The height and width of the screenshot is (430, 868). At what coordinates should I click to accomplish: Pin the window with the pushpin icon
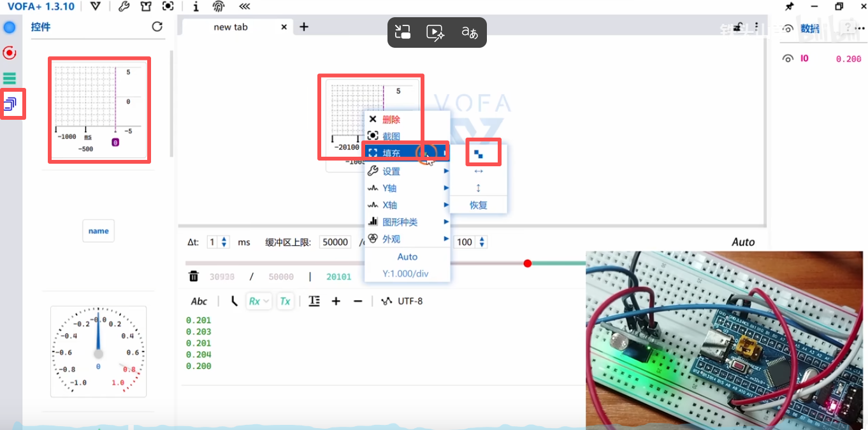click(789, 6)
